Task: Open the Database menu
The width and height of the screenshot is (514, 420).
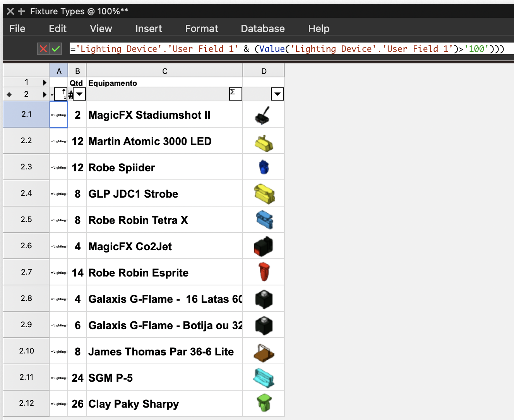Action: [x=262, y=29]
